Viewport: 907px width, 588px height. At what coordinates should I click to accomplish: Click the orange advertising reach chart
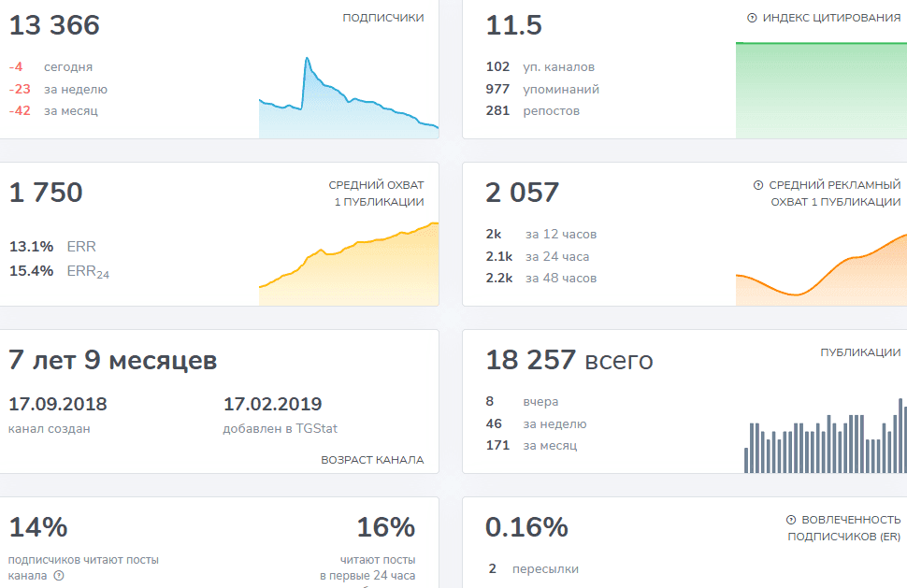pyautogui.click(x=821, y=269)
